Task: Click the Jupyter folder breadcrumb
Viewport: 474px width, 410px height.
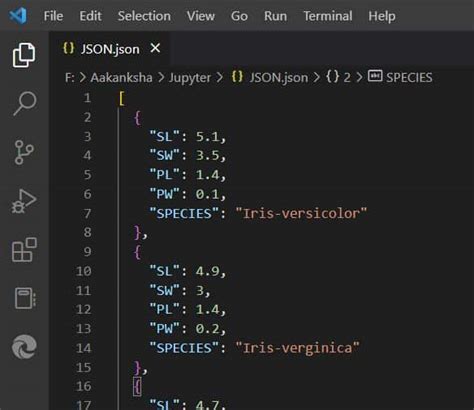Action: pyautogui.click(x=190, y=78)
